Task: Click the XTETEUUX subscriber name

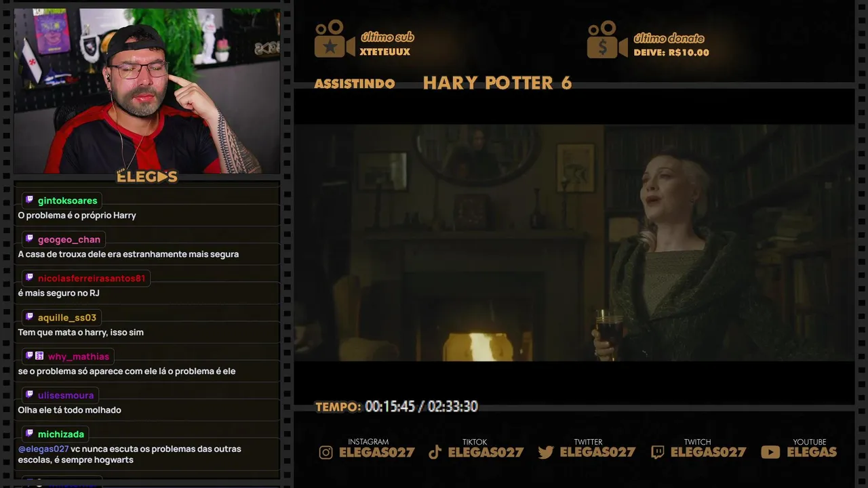Action: [x=385, y=52]
